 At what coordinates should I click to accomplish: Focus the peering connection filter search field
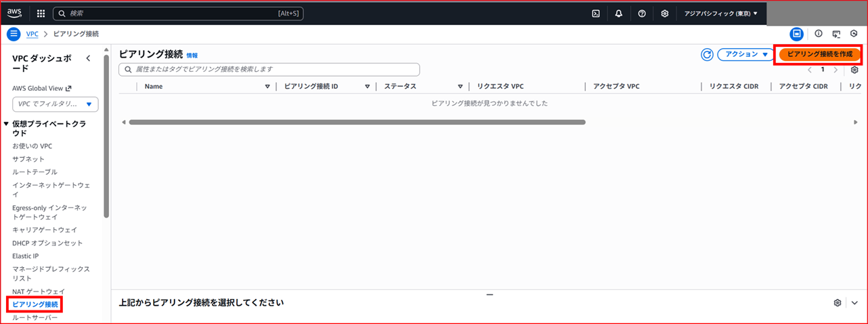269,69
